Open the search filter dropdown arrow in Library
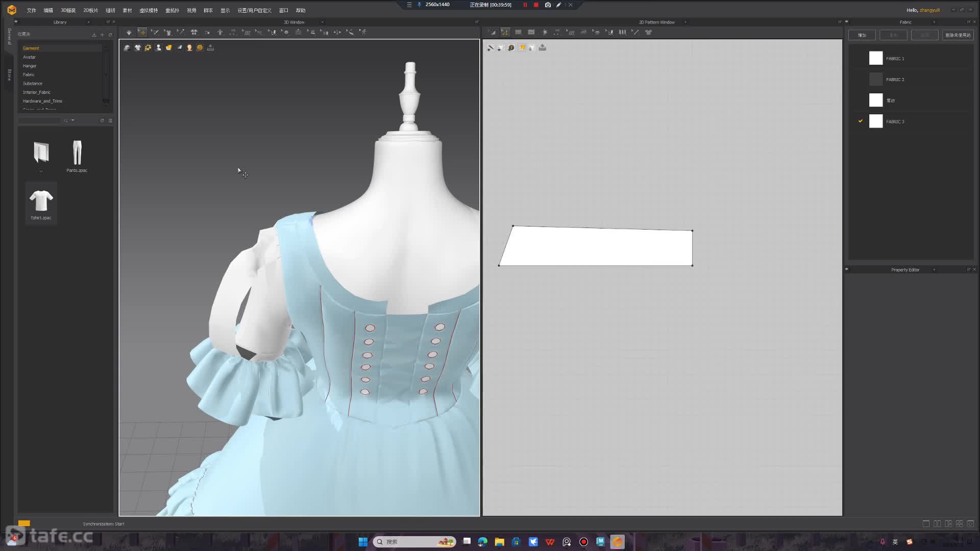The image size is (980, 551). pos(73,120)
